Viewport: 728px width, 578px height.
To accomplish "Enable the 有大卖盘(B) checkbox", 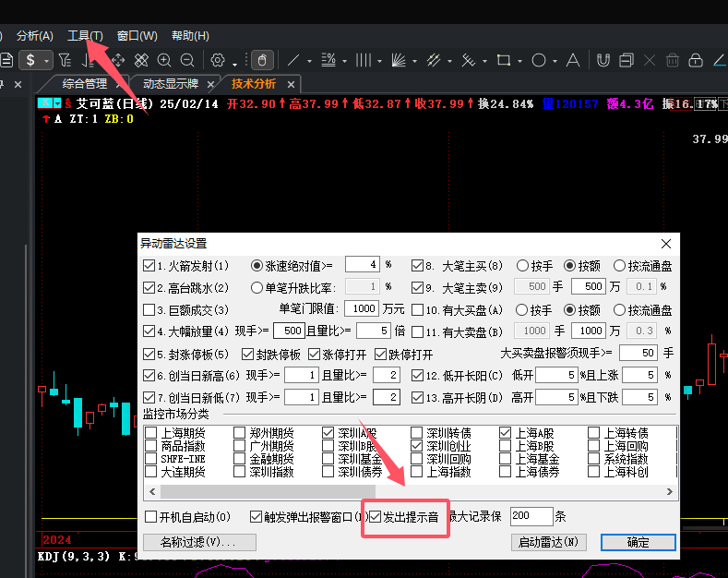I will [417, 331].
